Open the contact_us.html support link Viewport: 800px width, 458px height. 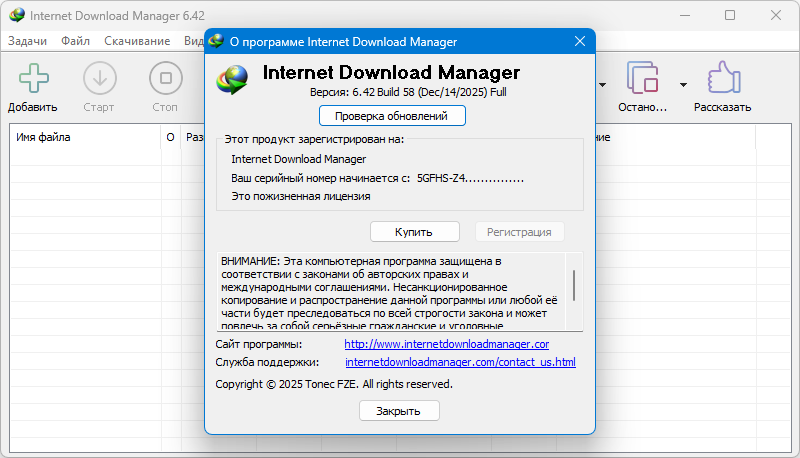460,362
